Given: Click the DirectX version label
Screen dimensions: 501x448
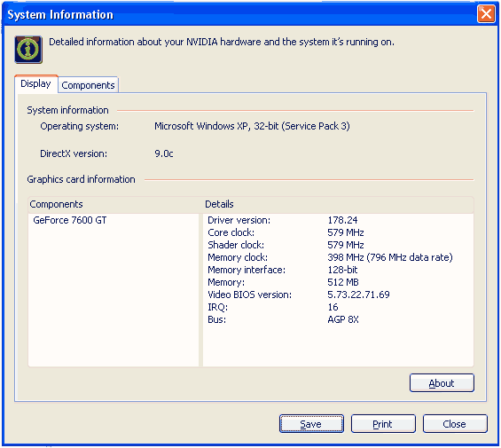Looking at the screenshot, I should (x=74, y=153).
